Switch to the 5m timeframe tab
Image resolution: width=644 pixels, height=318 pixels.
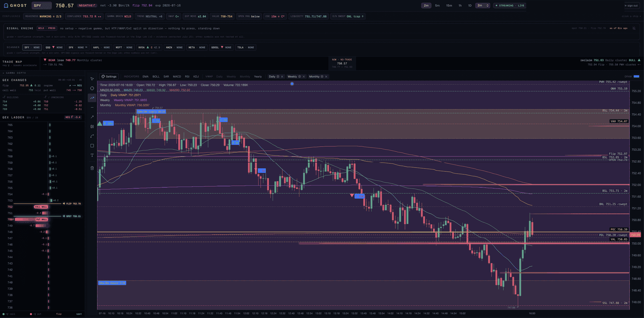(x=437, y=5)
